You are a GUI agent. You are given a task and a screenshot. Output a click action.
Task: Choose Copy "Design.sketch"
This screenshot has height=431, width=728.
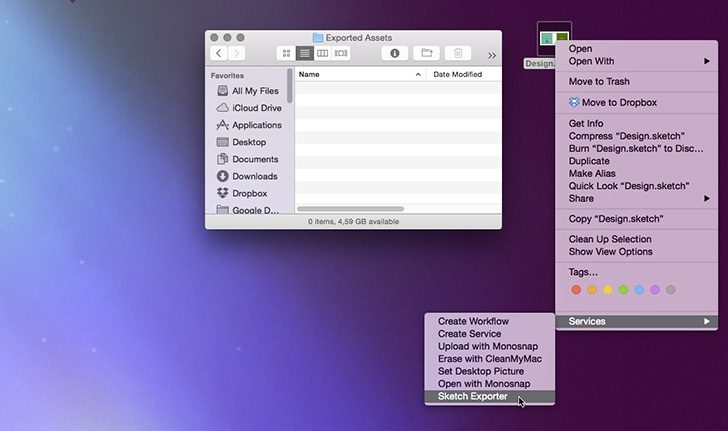[x=637, y=219]
